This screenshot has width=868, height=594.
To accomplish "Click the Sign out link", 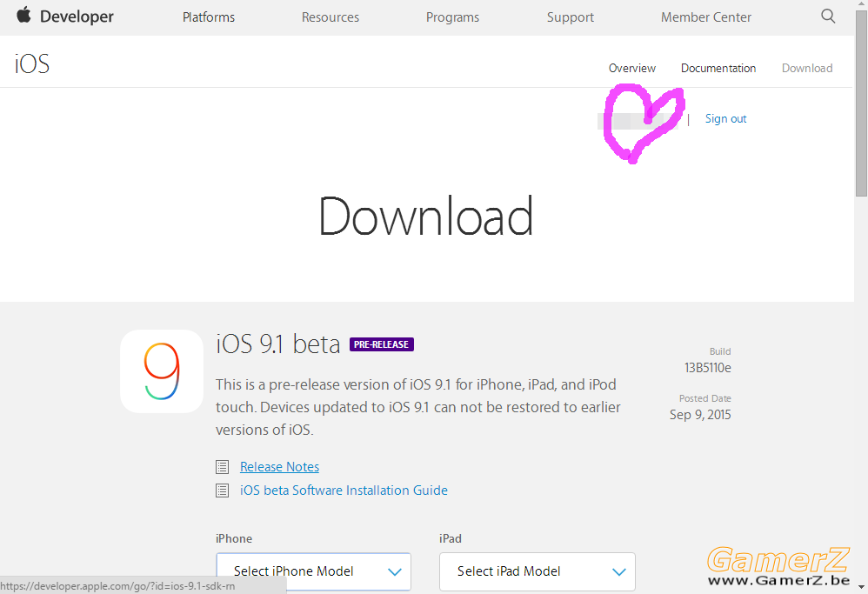I will click(x=725, y=118).
